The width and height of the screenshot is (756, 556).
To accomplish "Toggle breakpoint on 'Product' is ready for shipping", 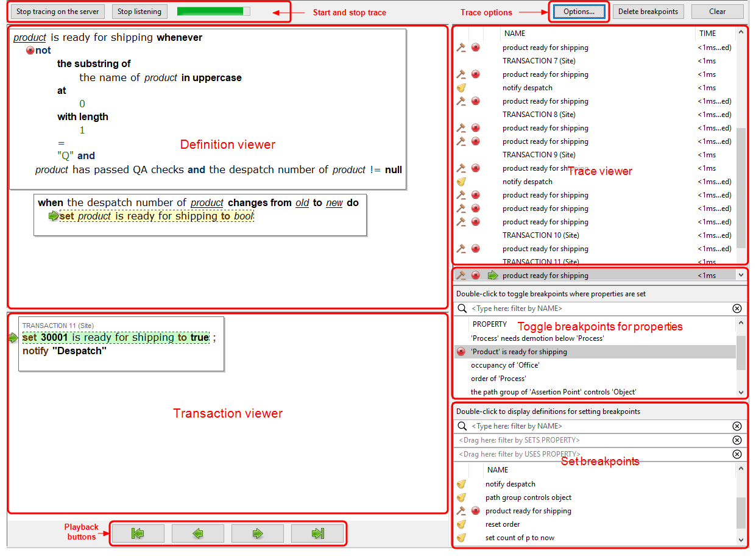I will [x=461, y=352].
